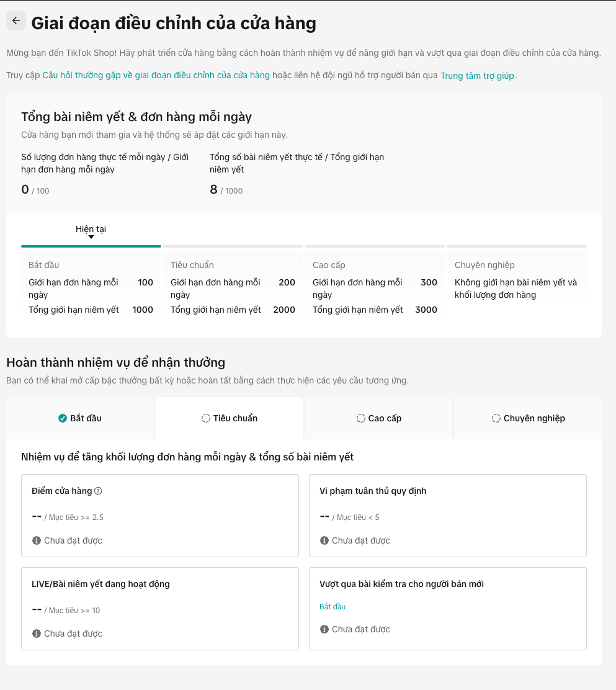
Task: Click info icon in Vi phạm tuân thủ card
Action: [324, 540]
